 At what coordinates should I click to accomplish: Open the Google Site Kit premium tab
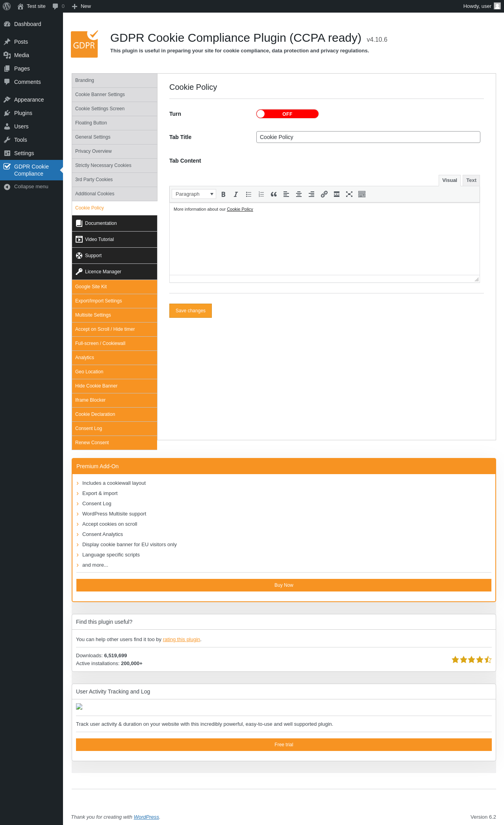tap(115, 287)
